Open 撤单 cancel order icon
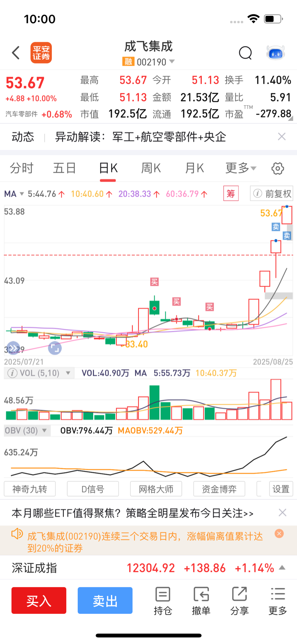 (x=201, y=601)
